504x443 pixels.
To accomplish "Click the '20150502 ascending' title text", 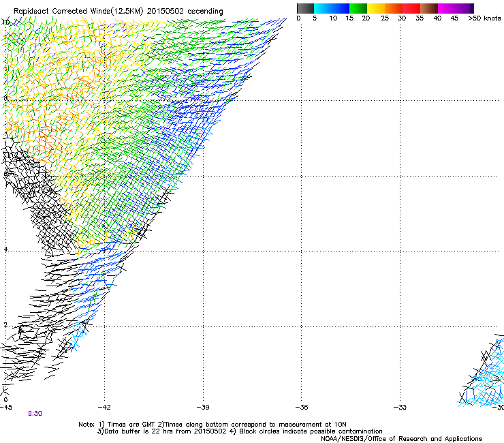I will (x=185, y=12).
